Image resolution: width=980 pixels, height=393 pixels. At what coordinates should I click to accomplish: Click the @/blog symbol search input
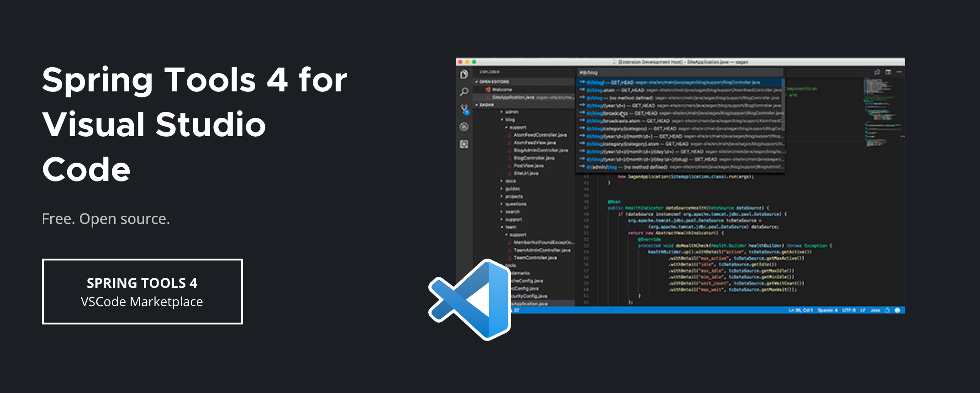(x=680, y=73)
